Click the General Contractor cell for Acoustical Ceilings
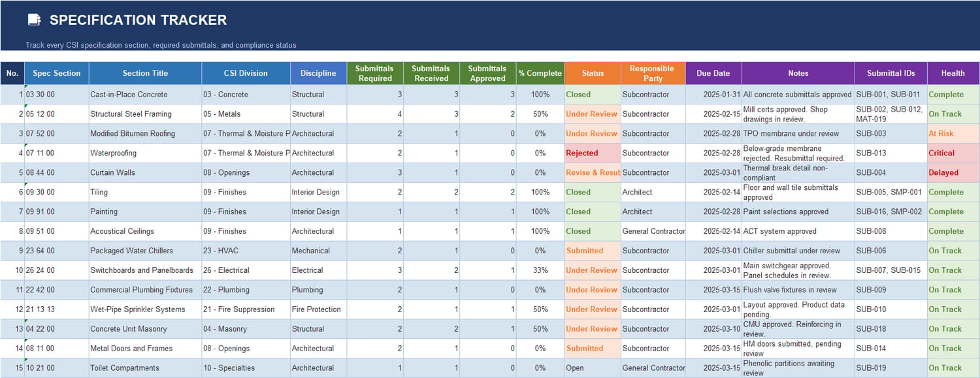The width and height of the screenshot is (980, 378). click(x=653, y=231)
